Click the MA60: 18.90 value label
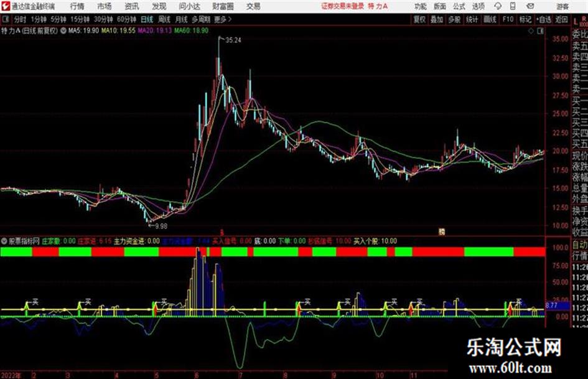 191,30
